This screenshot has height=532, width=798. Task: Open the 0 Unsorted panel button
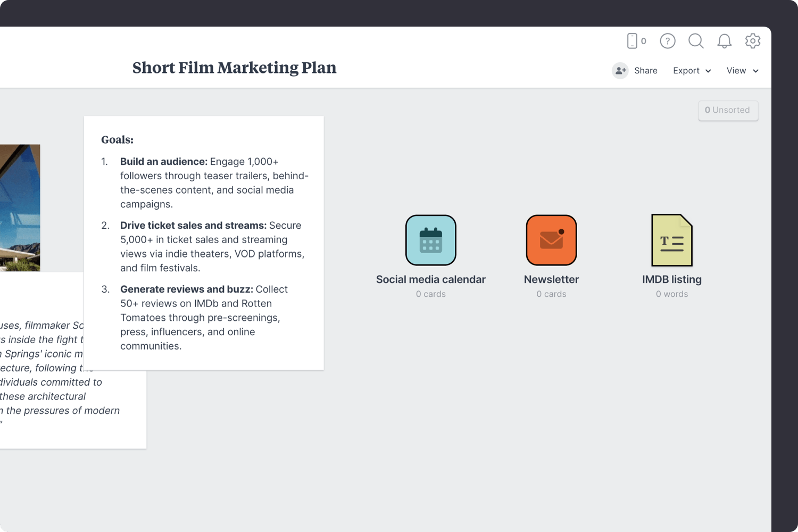click(728, 110)
